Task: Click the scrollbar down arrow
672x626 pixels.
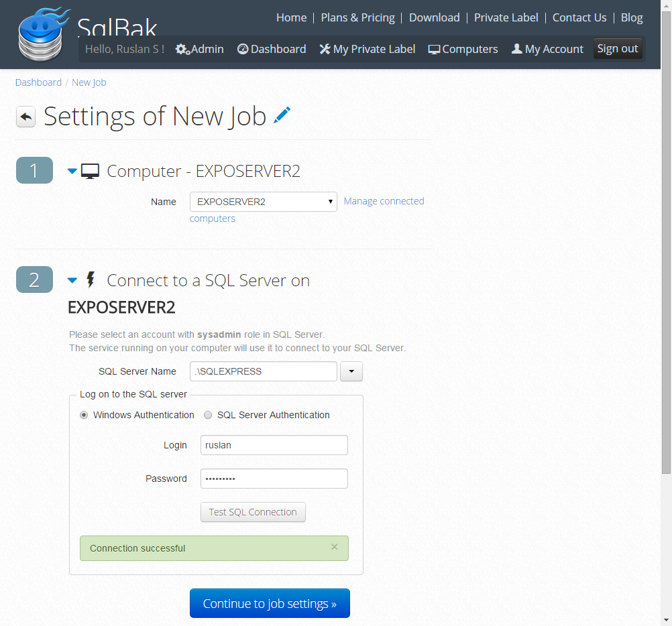Action: tap(666, 620)
